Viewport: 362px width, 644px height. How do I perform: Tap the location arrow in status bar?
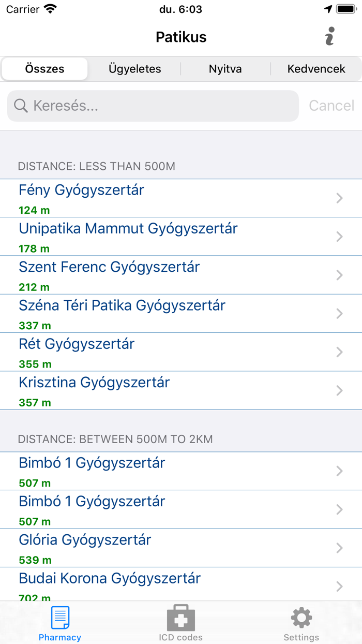point(328,9)
